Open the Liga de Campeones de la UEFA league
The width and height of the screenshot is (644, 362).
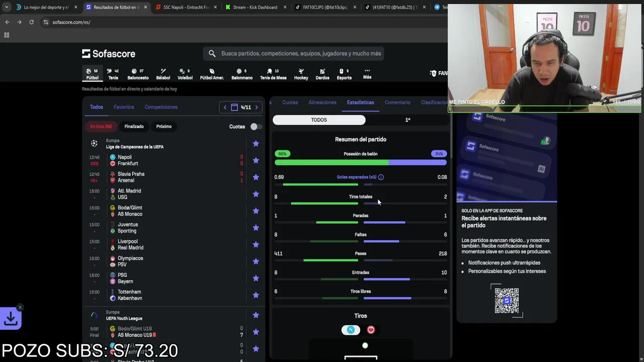point(134,147)
